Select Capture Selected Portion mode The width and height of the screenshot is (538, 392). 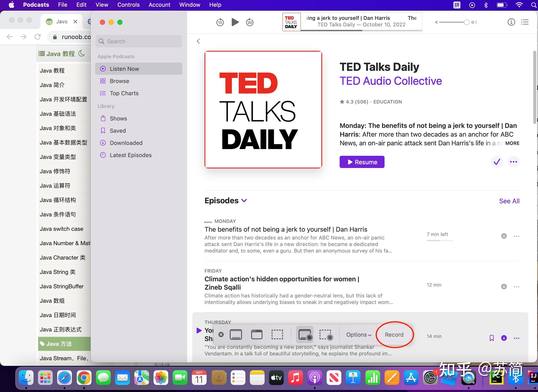point(277,334)
